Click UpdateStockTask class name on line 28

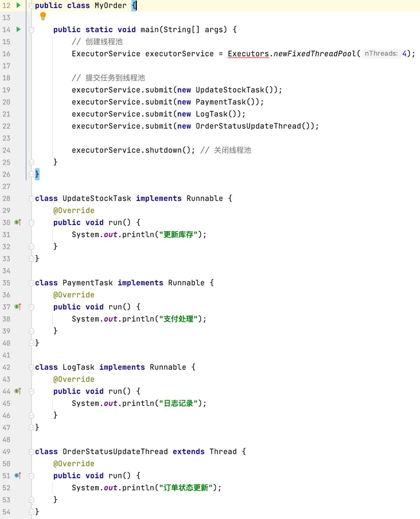tap(97, 198)
